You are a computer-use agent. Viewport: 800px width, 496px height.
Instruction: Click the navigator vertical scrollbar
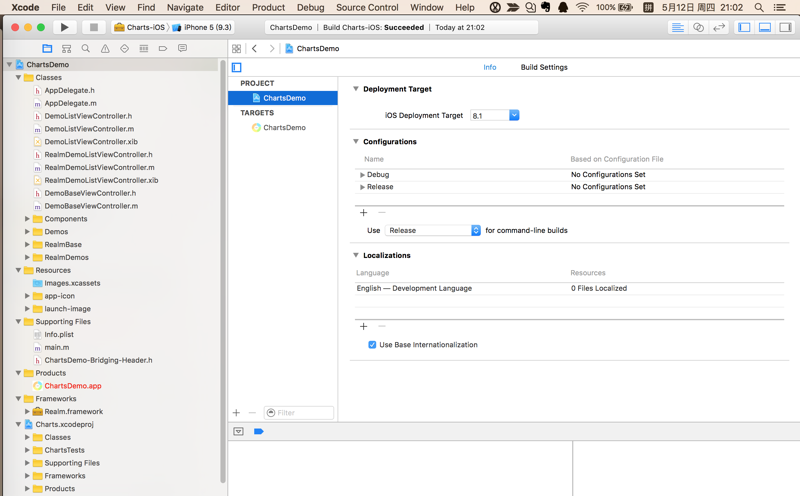coord(222,270)
